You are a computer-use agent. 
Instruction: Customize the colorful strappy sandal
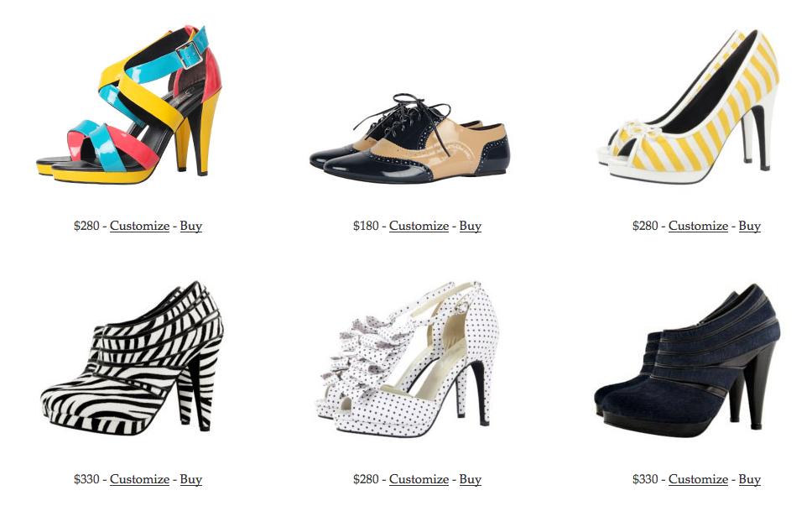click(140, 226)
